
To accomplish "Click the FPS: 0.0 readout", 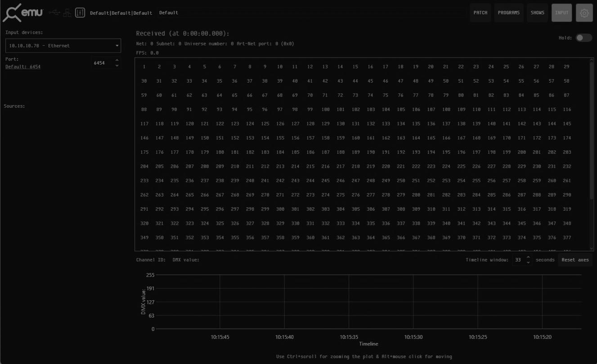I will [x=147, y=53].
